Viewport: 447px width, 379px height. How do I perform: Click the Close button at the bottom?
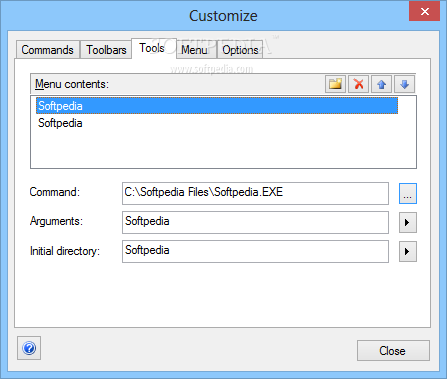(393, 350)
